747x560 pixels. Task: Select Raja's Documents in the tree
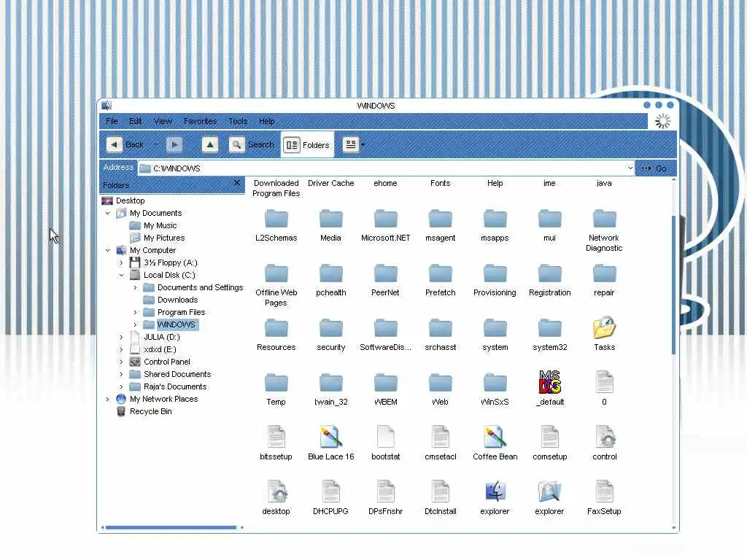[175, 386]
